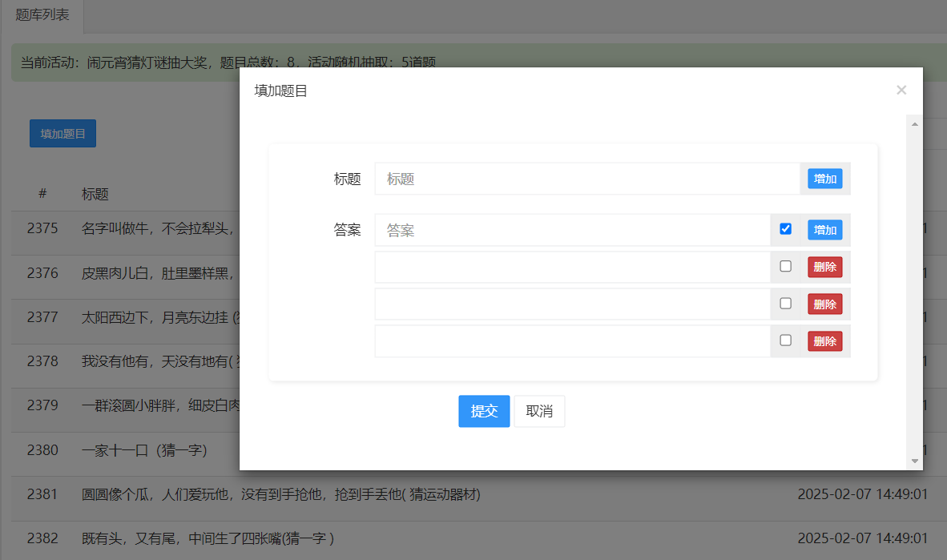Click row ID 2375
Image resolution: width=947 pixels, height=560 pixels.
coord(42,228)
